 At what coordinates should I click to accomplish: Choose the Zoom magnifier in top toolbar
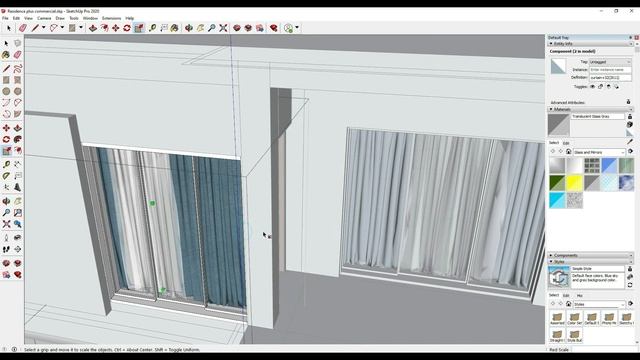tap(211, 28)
